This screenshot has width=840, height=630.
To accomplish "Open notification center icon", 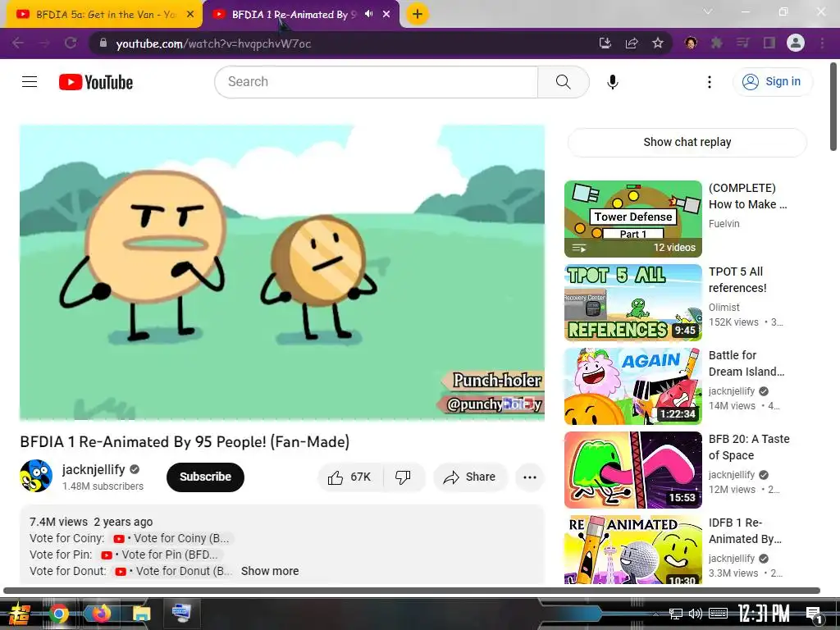I will click(815, 614).
